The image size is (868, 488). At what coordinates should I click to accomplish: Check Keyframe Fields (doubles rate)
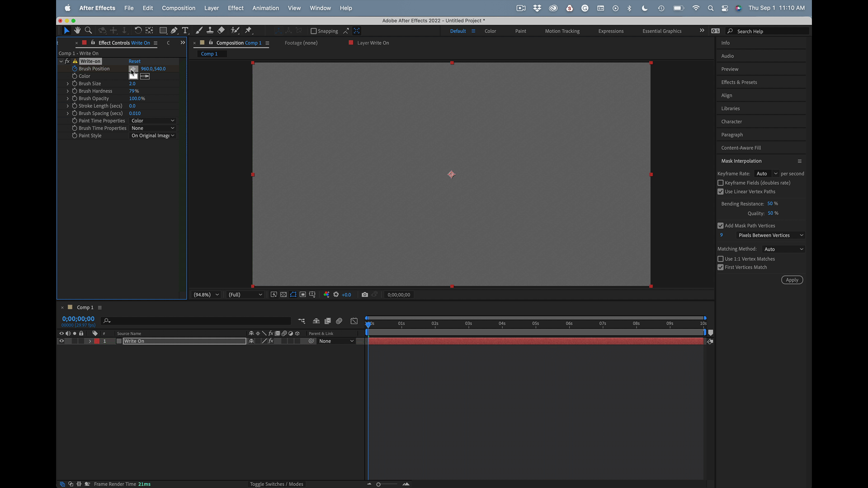click(721, 183)
